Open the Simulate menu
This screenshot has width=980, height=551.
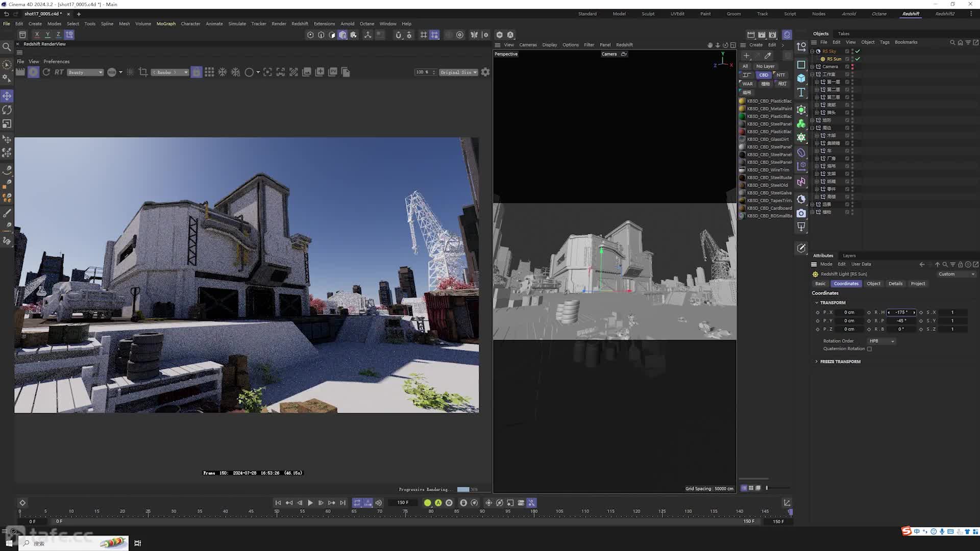(237, 24)
